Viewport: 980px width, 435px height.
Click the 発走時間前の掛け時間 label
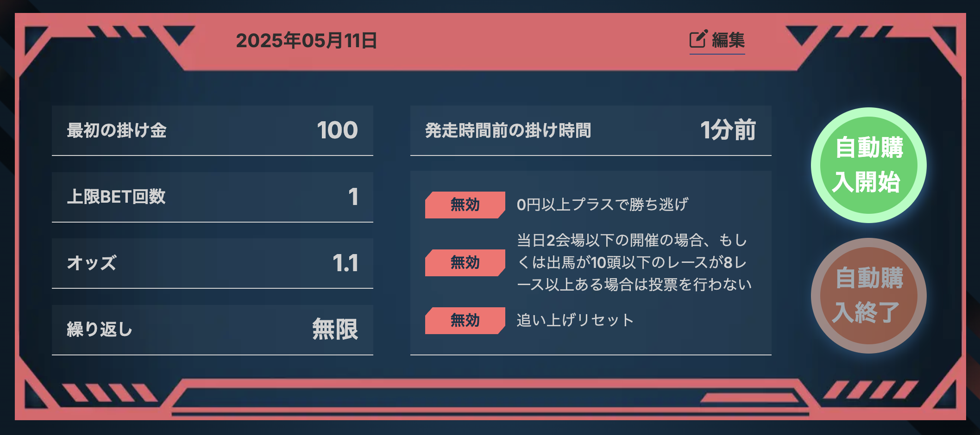click(508, 130)
